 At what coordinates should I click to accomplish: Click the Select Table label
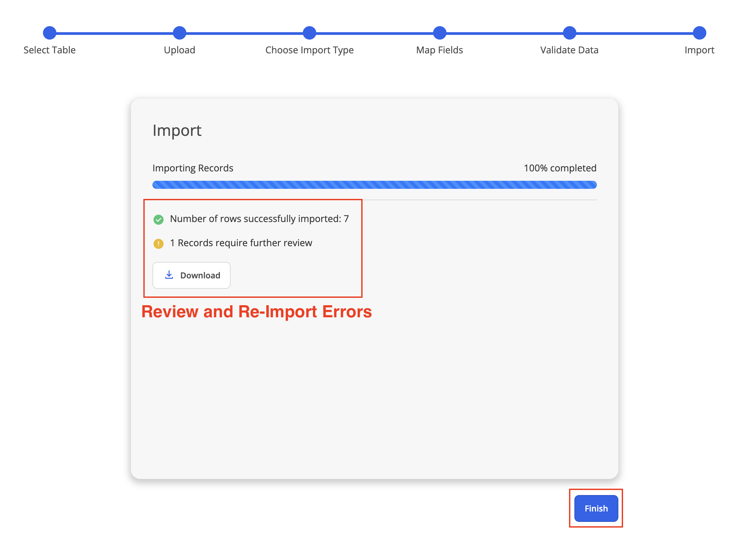point(50,50)
